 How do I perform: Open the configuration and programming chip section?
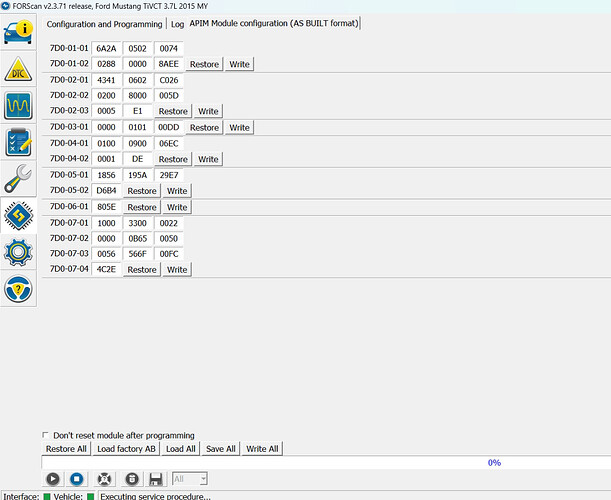click(18, 215)
